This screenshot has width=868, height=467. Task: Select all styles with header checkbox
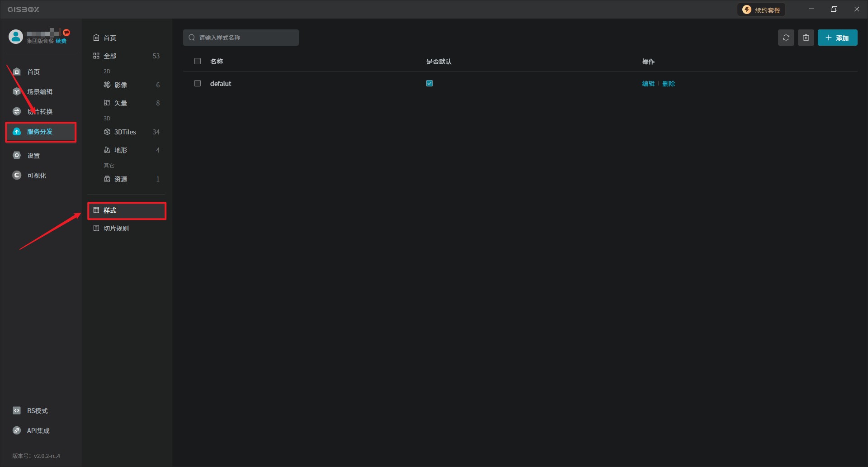coord(198,61)
